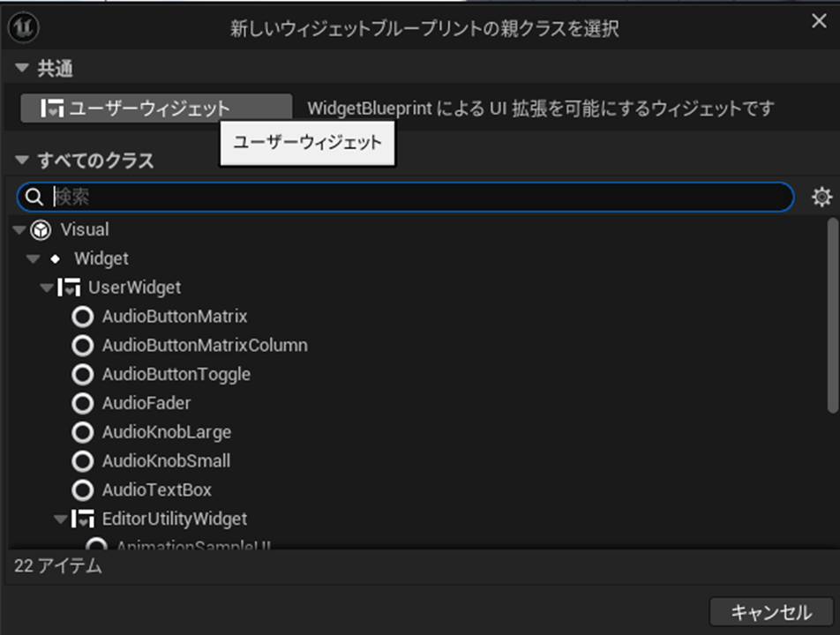Focus the 検索 search field
Screen dimensions: 840x635
point(415,197)
